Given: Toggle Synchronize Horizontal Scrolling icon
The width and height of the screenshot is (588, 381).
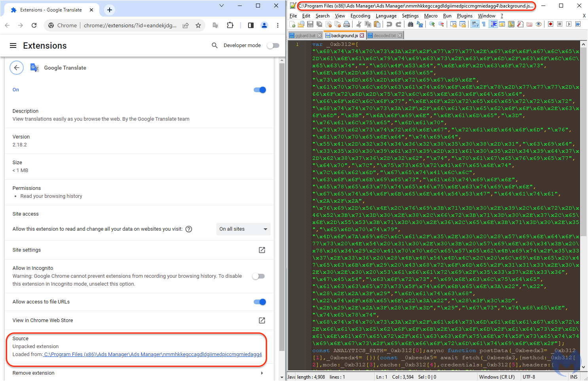Looking at the screenshot, I should tap(462, 24).
